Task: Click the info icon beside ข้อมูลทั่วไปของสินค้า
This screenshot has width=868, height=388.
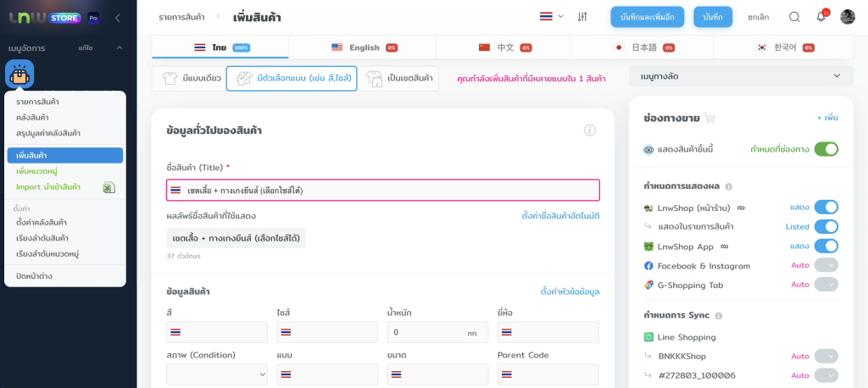Action: [x=590, y=130]
